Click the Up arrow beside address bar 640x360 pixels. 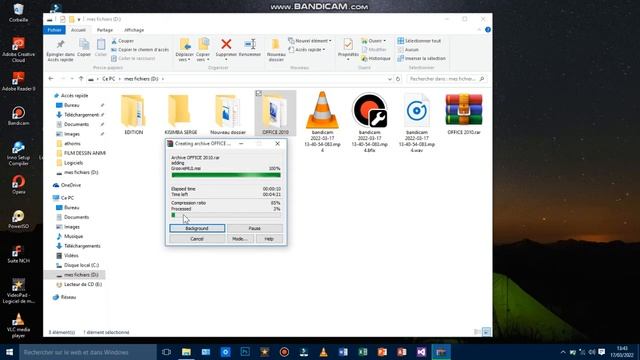(x=81, y=79)
